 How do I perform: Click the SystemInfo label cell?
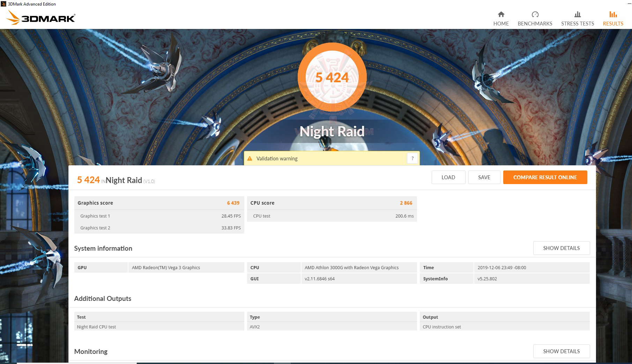pos(446,279)
